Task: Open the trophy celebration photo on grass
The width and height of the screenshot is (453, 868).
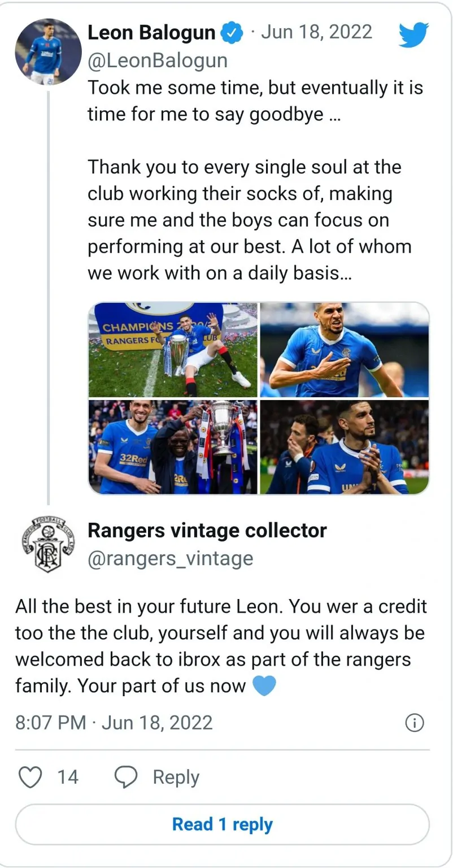Action: tap(173, 350)
